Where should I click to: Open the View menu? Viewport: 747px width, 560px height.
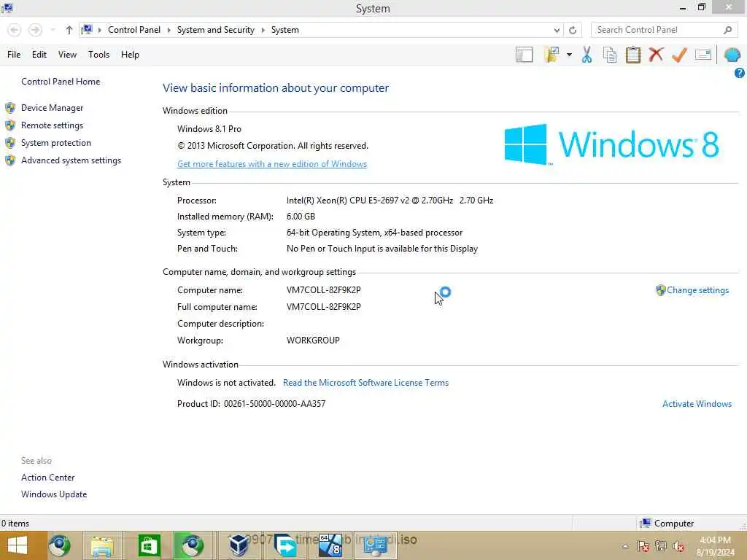[x=67, y=55]
